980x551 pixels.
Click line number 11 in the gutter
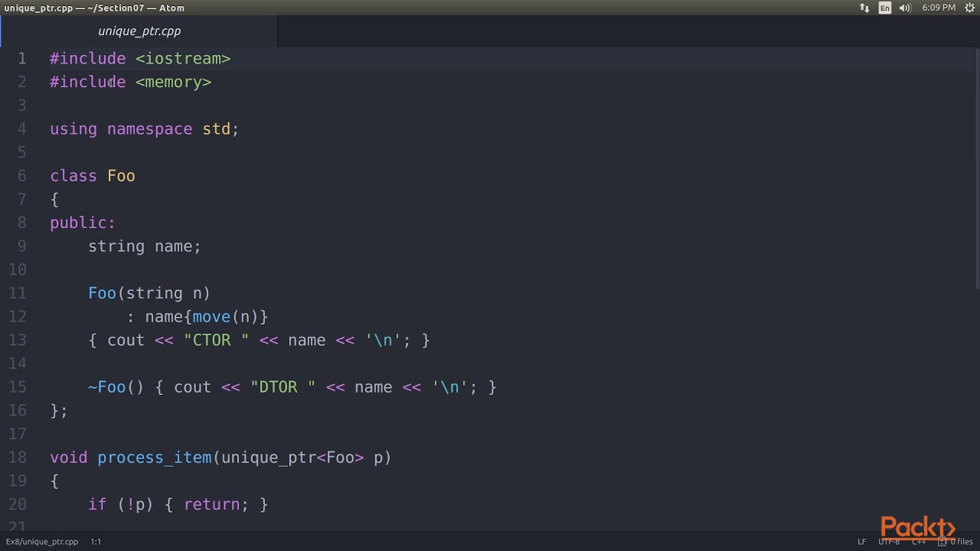18,293
